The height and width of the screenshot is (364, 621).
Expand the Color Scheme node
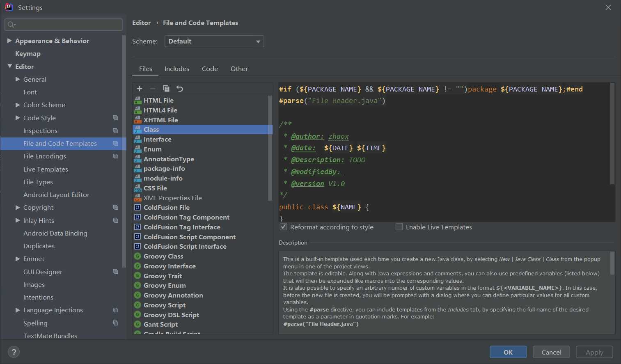coord(18,105)
